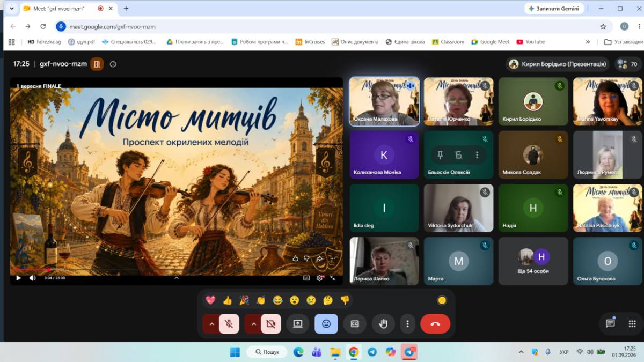644x362 pixels.
Task: Raise your hand in the meeting
Action: 383,324
